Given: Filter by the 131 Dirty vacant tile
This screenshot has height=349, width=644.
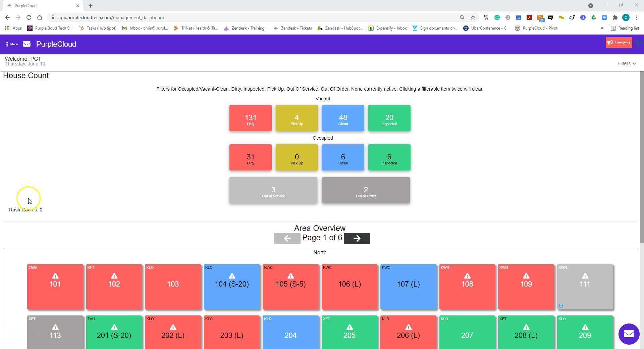Looking at the screenshot, I should click(x=250, y=118).
